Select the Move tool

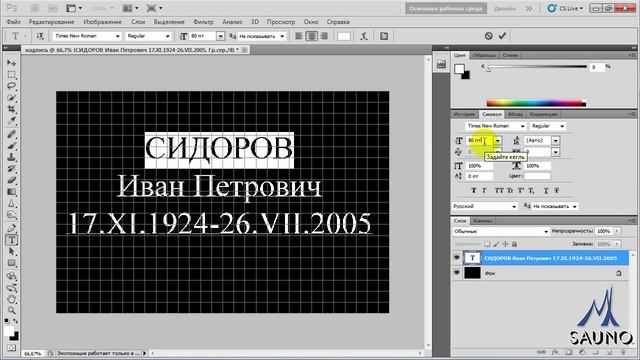pos(11,63)
